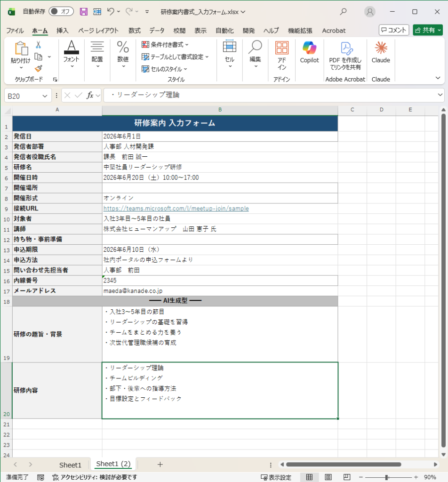Click the コメント button

click(393, 30)
